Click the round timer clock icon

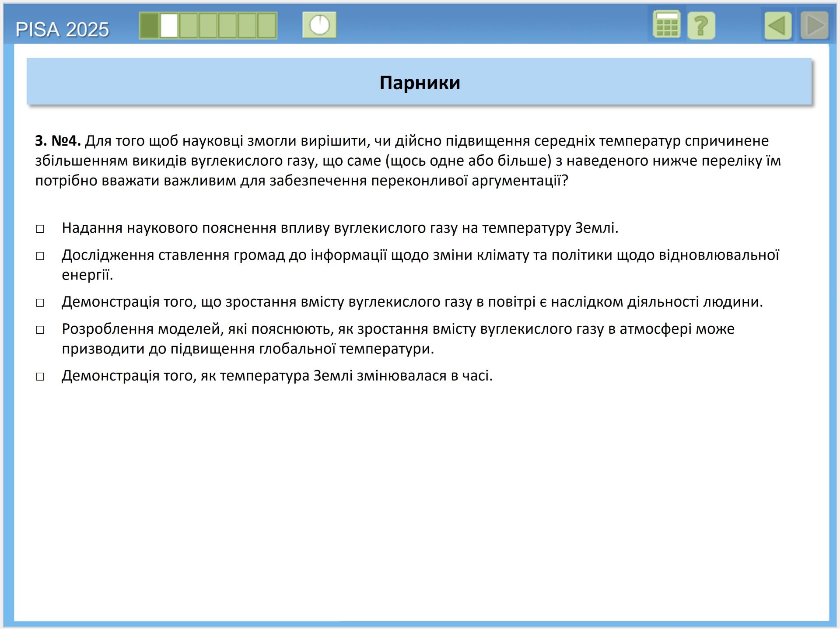[319, 25]
